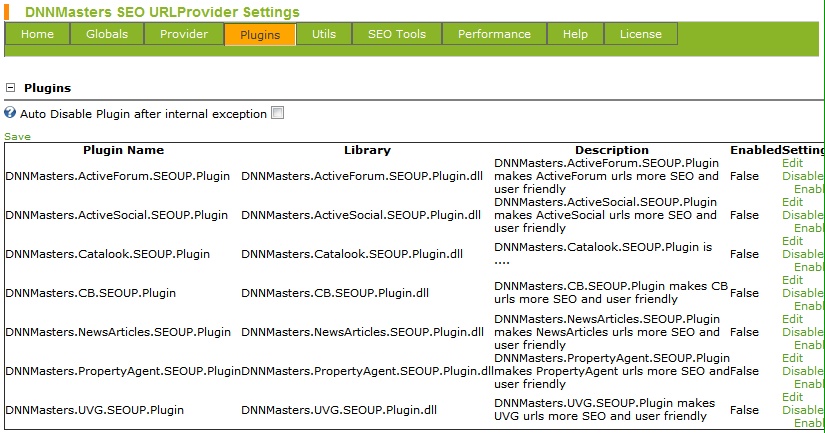This screenshot has width=825, height=433.
Task: Click the Catalook plugin description text
Action: pos(603,254)
